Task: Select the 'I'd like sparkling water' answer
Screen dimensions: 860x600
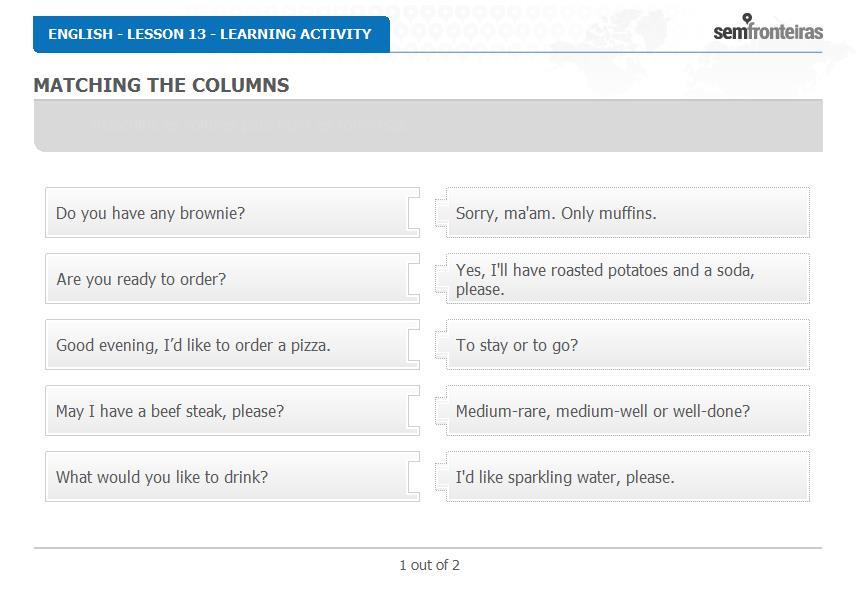Action: [x=627, y=477]
